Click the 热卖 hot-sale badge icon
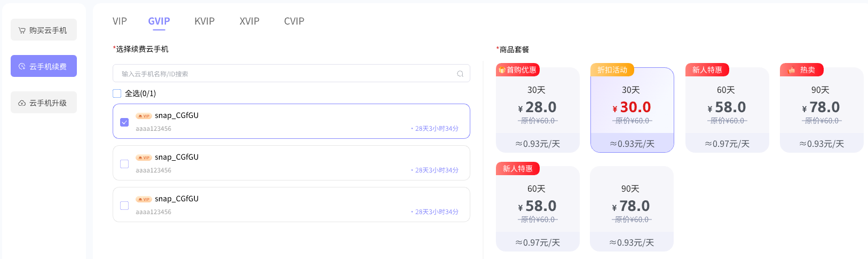Screen dimensions: 868x259 point(792,70)
